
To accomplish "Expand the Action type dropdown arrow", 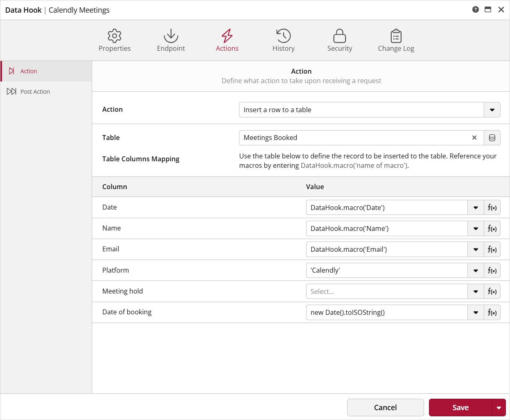I will [x=492, y=110].
